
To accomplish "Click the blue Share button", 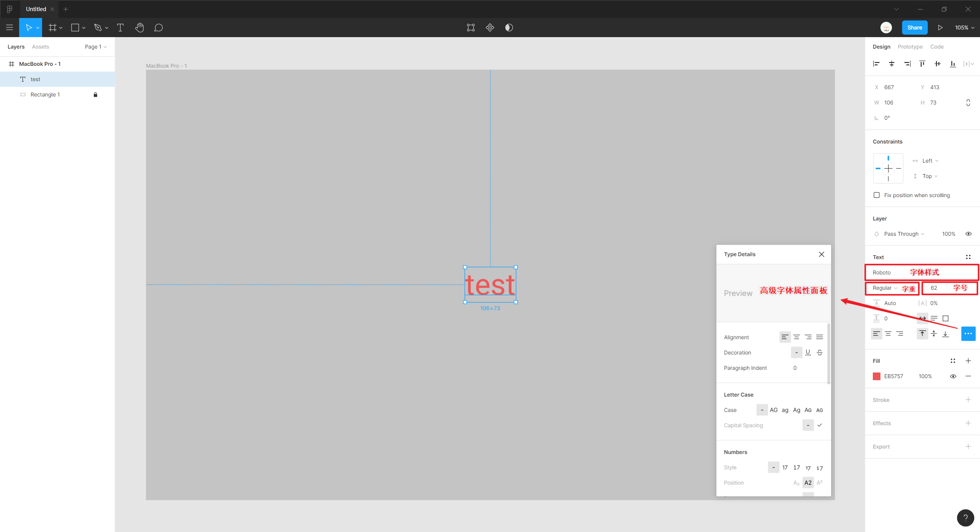I will pyautogui.click(x=915, y=28).
